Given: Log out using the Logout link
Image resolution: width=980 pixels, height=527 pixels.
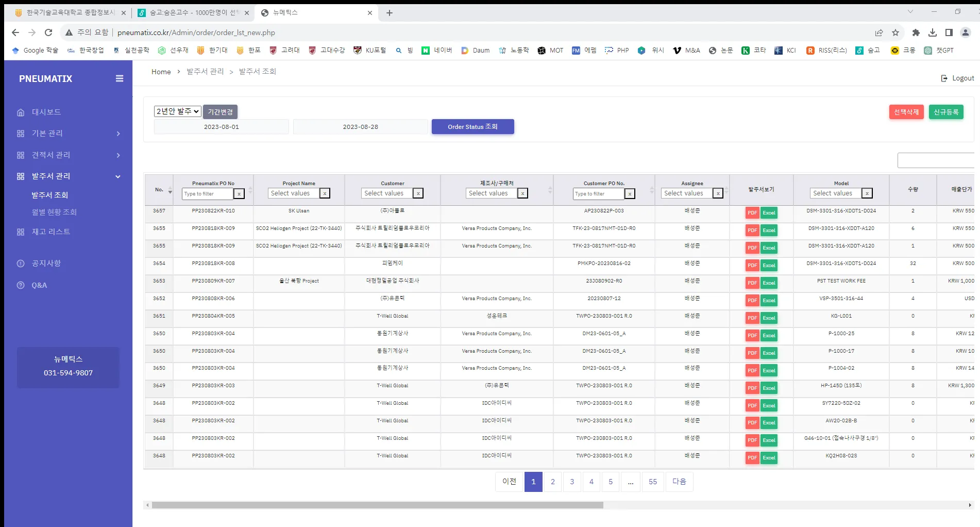Looking at the screenshot, I should tap(957, 78).
